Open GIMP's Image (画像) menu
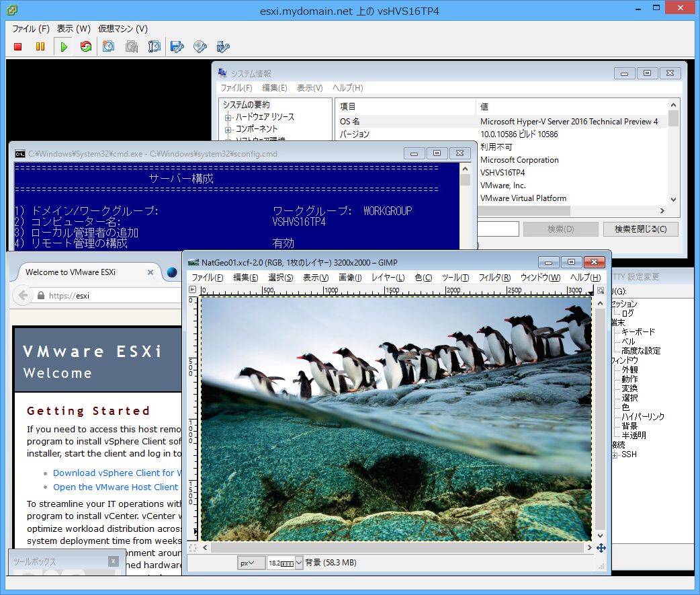The width and height of the screenshot is (700, 595). coord(350,278)
